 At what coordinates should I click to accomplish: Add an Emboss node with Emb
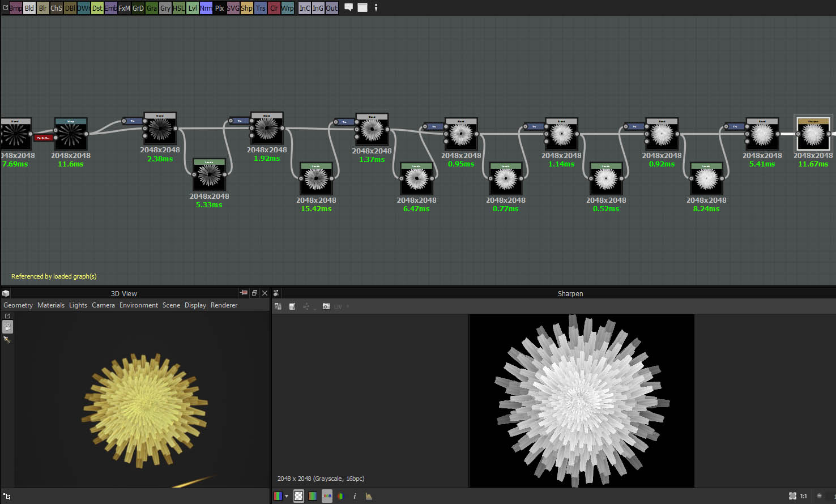point(110,8)
